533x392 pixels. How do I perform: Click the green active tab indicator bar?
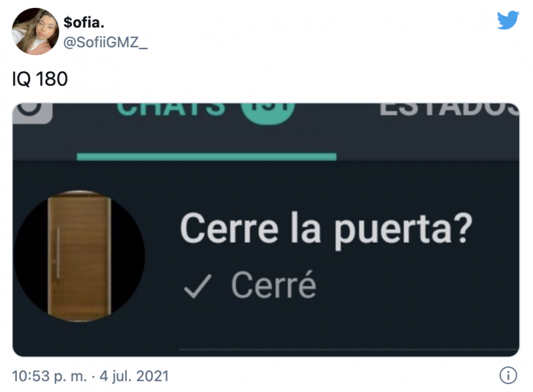(207, 156)
